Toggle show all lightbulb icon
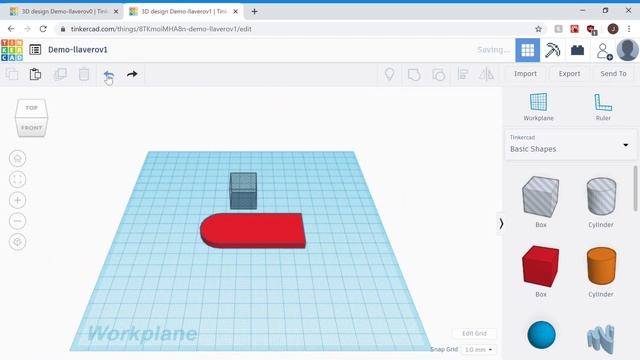The height and width of the screenshot is (360, 640). pyautogui.click(x=390, y=74)
